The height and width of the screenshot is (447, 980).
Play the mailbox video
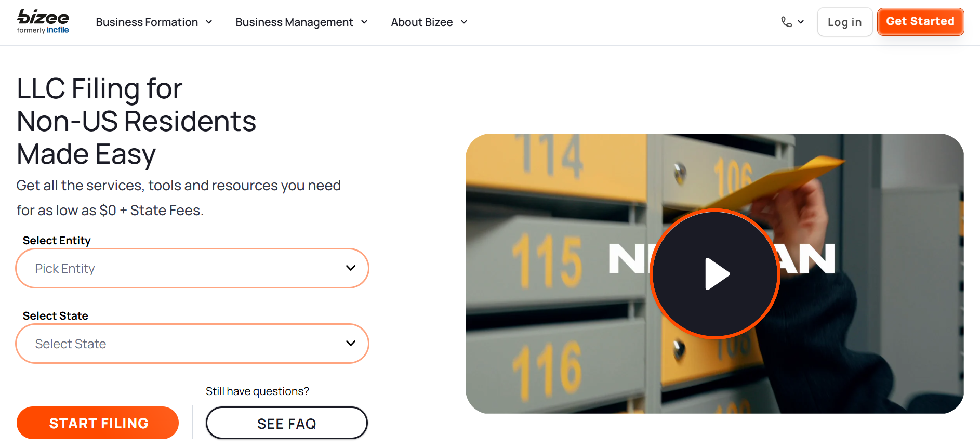[714, 274]
